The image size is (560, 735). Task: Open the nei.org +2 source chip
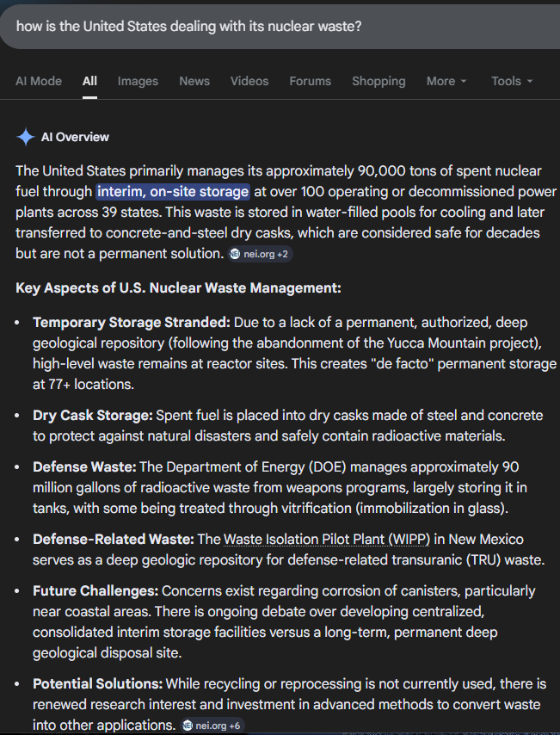click(x=260, y=254)
